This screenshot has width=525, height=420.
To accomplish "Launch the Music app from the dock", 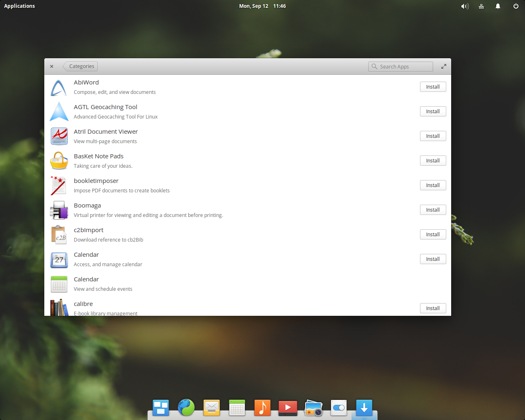I will (x=262, y=408).
